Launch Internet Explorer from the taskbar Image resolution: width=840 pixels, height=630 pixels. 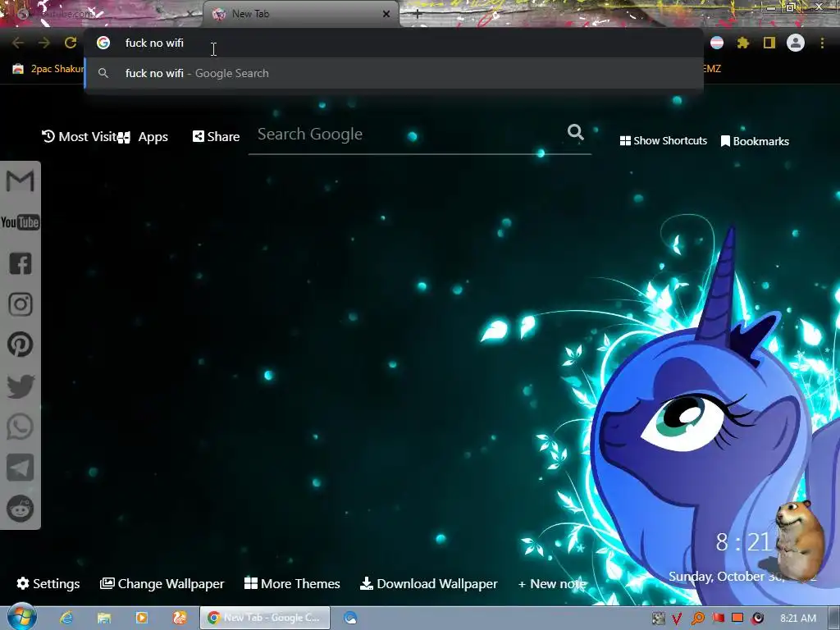pos(66,618)
